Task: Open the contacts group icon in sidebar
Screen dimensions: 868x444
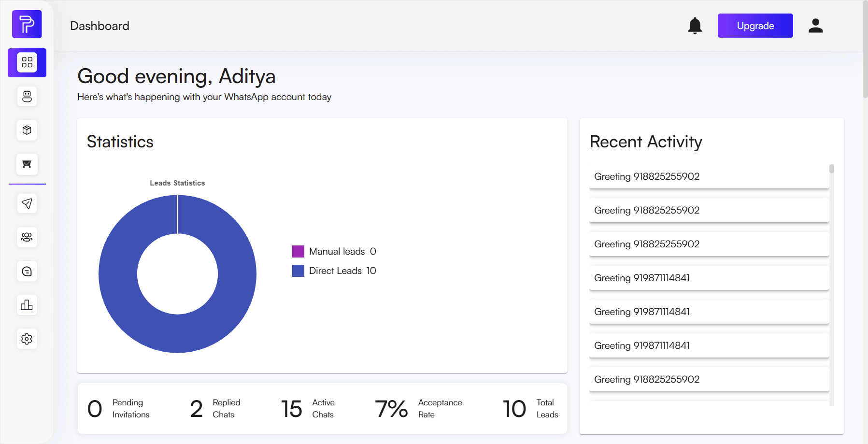Action: coord(27,237)
